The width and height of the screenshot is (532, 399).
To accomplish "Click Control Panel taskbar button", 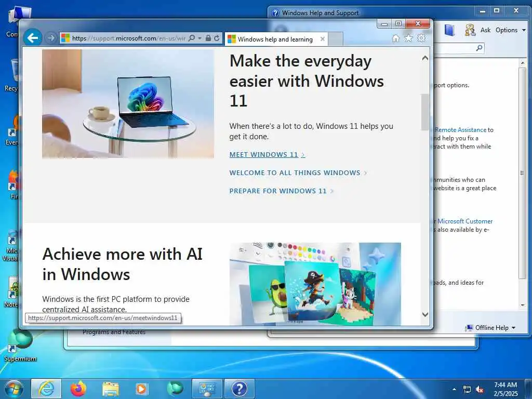I will [207, 389].
